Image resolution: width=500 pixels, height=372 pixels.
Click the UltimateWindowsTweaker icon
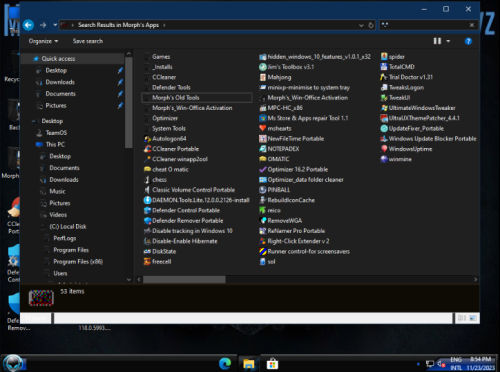[384, 108]
